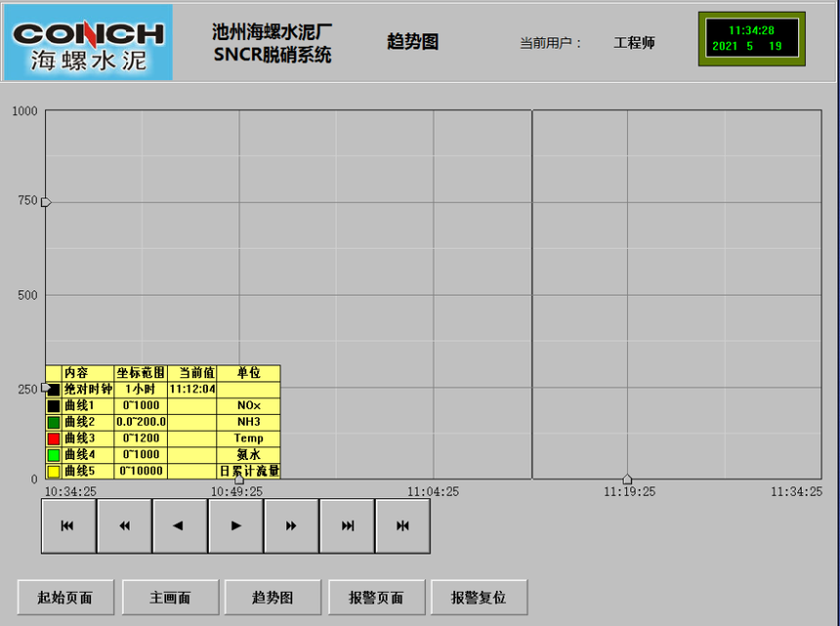The width and height of the screenshot is (840, 626).
Task: Click the green digital clock display
Action: 752,38
